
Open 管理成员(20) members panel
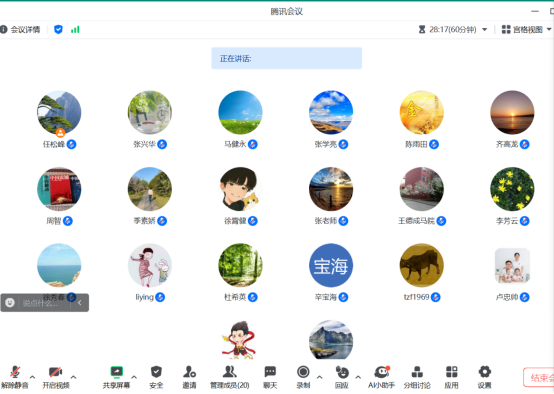pos(230,377)
